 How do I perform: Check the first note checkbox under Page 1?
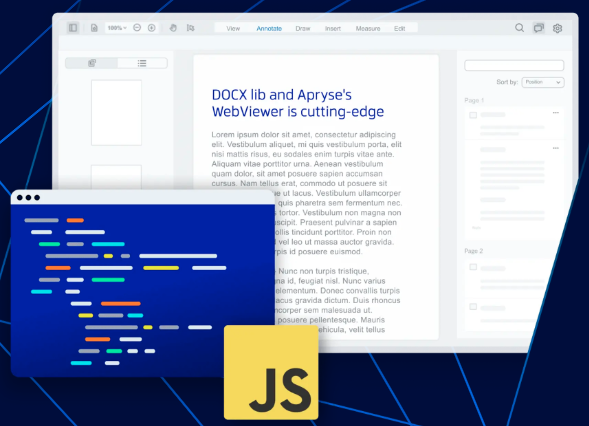pos(473,115)
